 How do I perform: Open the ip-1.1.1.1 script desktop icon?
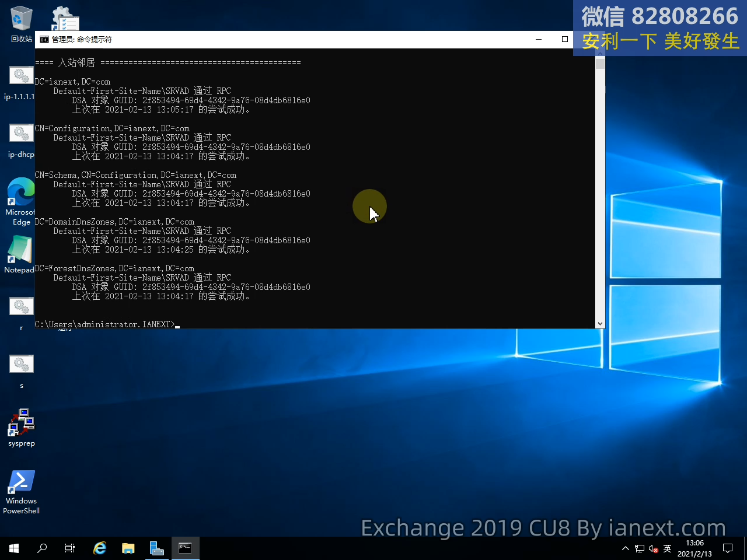tap(21, 82)
